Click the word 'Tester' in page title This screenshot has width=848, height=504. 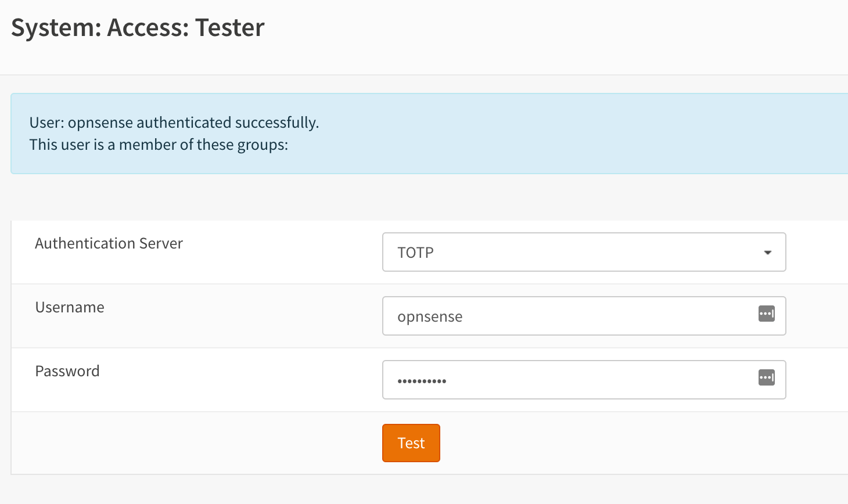[229, 28]
